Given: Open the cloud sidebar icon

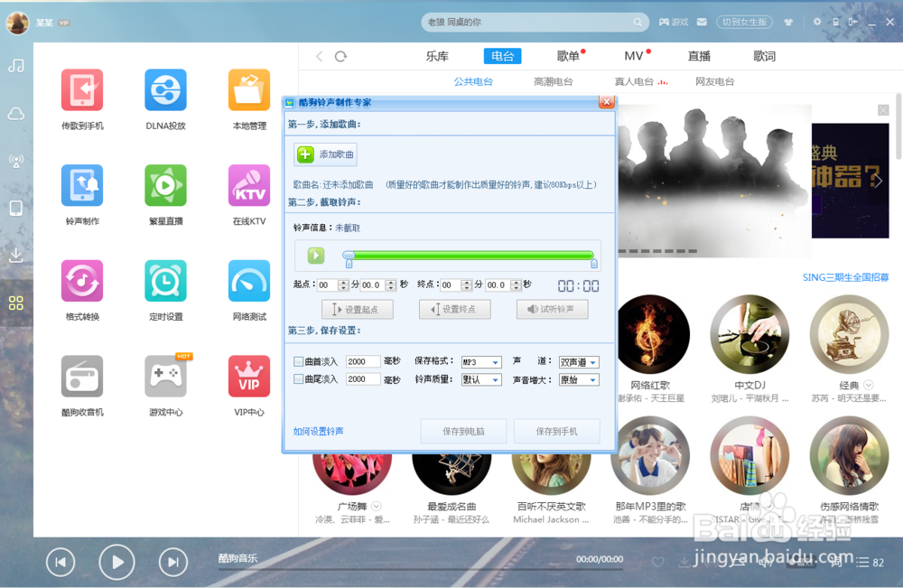Looking at the screenshot, I should (16, 114).
